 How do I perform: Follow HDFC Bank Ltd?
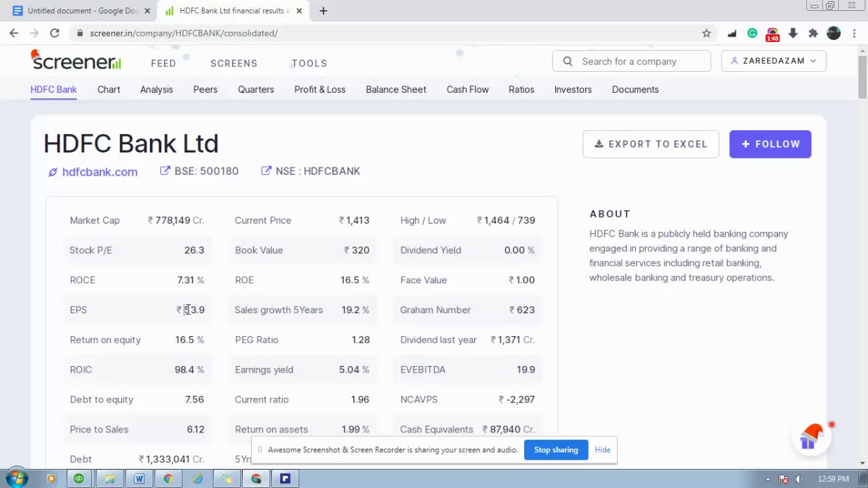(x=770, y=144)
